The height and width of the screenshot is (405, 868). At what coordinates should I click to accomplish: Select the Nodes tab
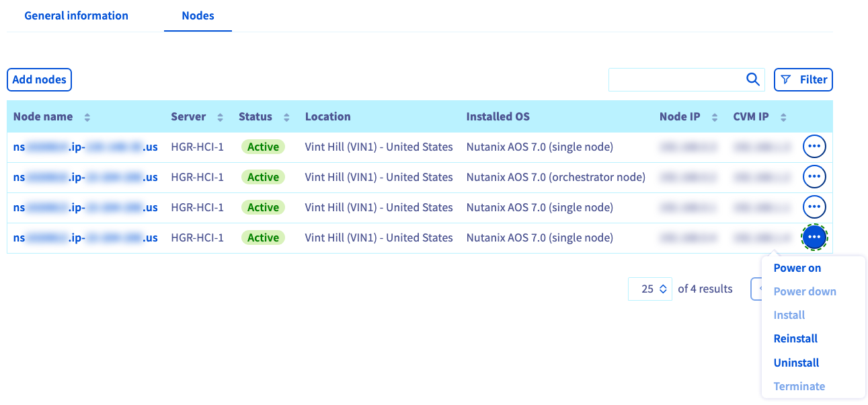tap(198, 15)
